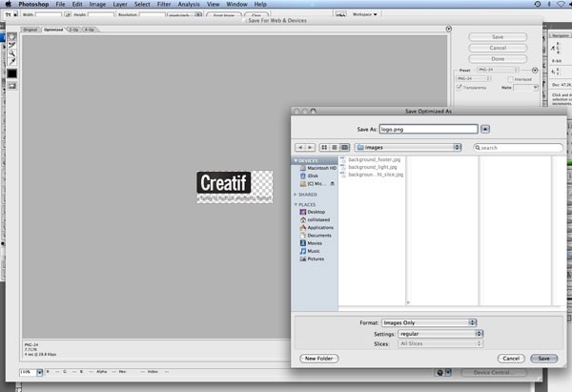Open the preview menu arrow above the canvas
The image size is (572, 392).
[x=449, y=29]
